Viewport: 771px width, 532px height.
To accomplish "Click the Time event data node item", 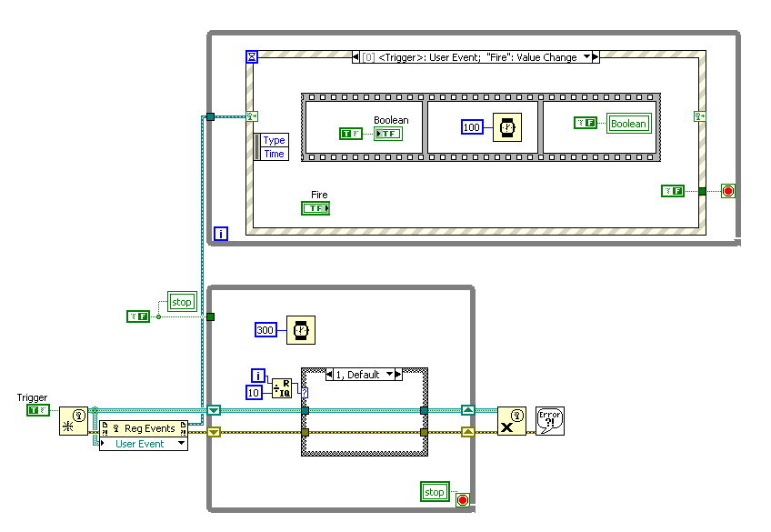I will click(x=274, y=154).
